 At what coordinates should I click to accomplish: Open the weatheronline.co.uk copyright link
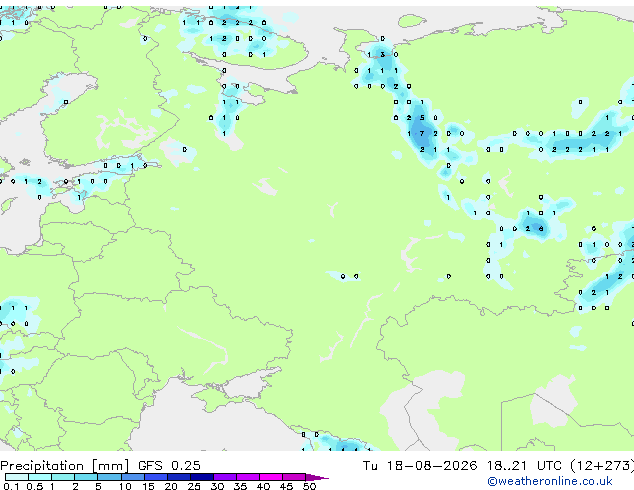(550, 482)
